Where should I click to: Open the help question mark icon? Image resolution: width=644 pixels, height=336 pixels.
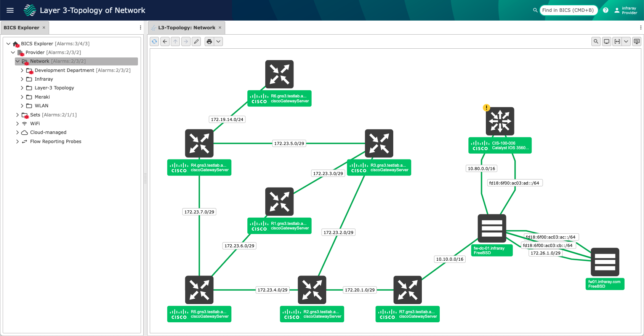606,10
